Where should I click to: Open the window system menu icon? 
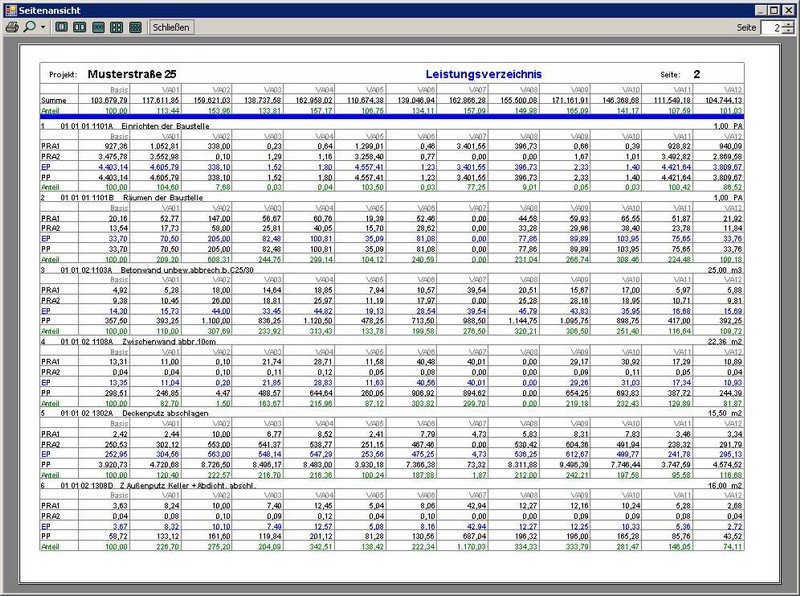point(10,8)
